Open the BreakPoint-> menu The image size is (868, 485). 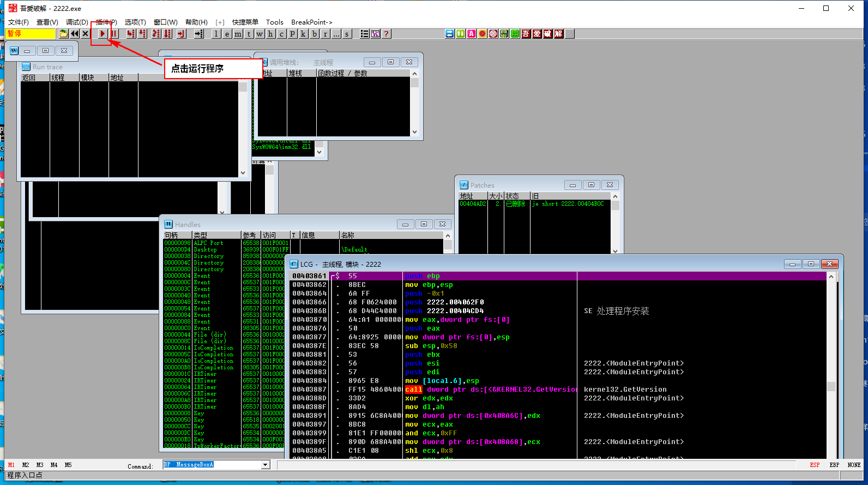point(312,22)
